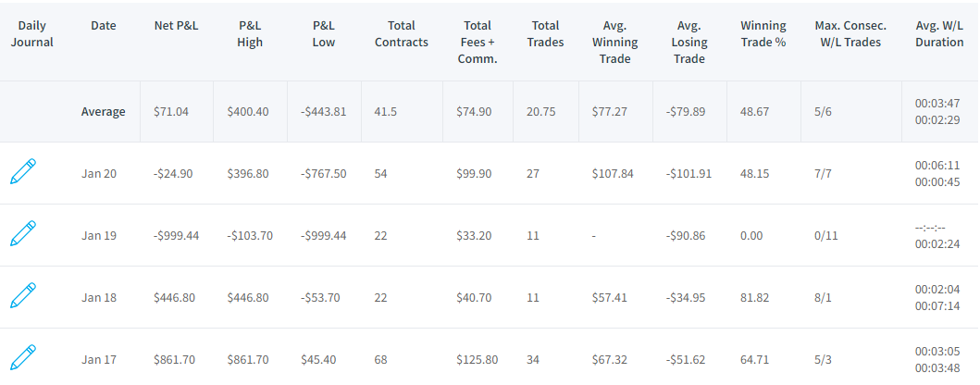Sort by the Net P&L column header

pyautogui.click(x=176, y=26)
